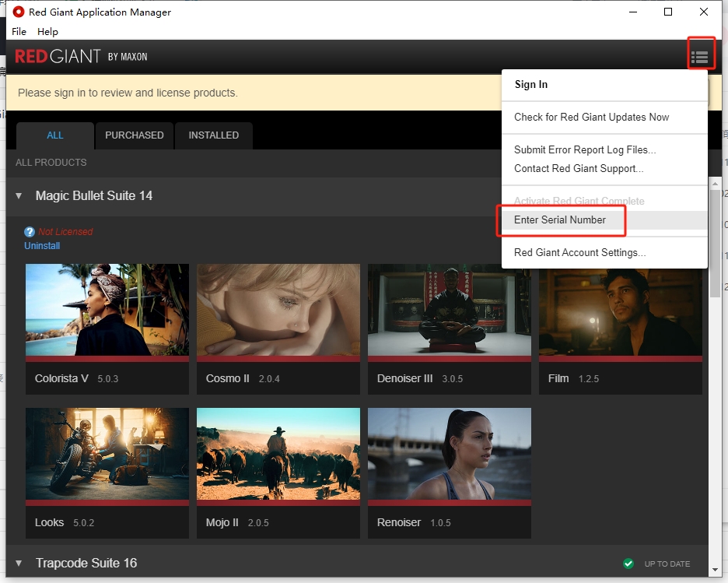Switch to the Installed tab

click(213, 135)
